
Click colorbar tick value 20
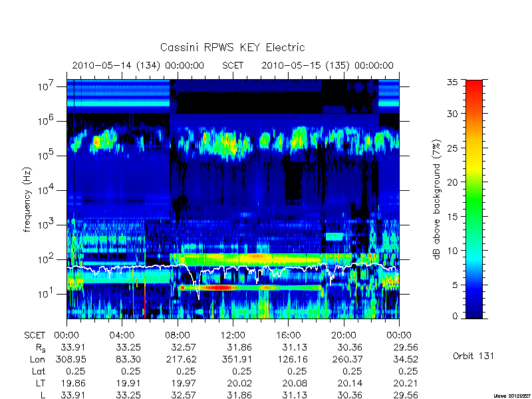click(x=452, y=182)
